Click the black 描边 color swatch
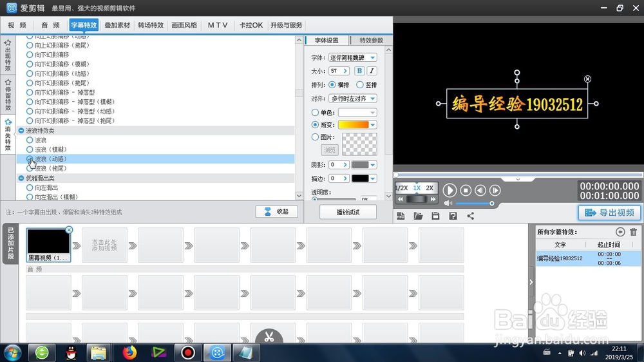Image resolution: width=644 pixels, height=362 pixels. [x=360, y=178]
